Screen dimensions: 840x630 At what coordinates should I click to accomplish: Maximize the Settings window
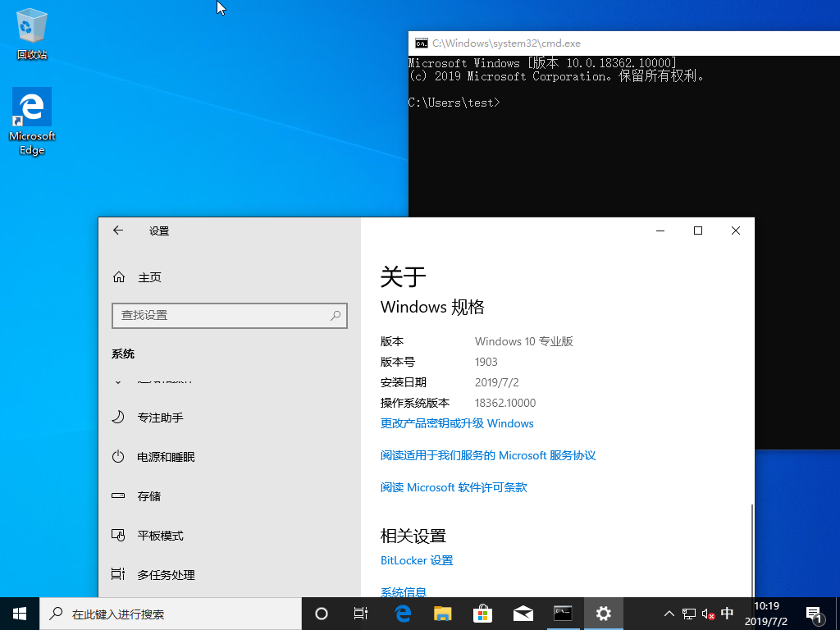pos(698,231)
